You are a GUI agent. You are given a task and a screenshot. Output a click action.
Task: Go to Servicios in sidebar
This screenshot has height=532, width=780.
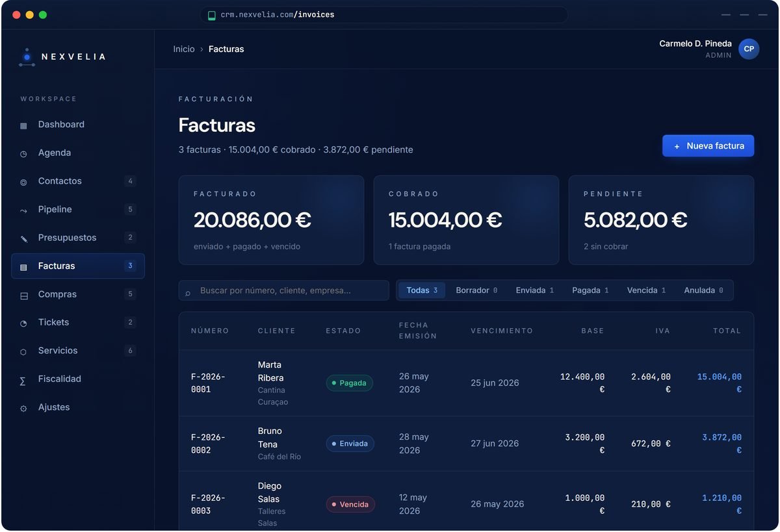click(x=78, y=351)
